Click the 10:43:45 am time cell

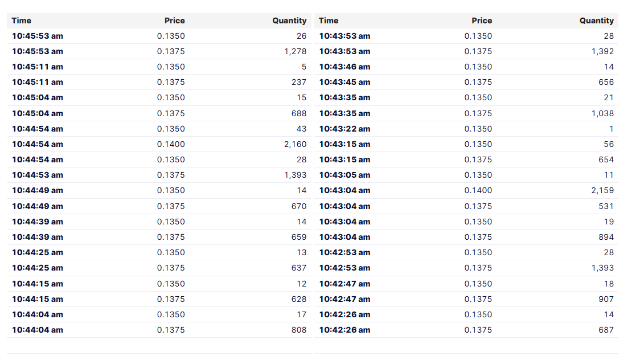pyautogui.click(x=344, y=82)
